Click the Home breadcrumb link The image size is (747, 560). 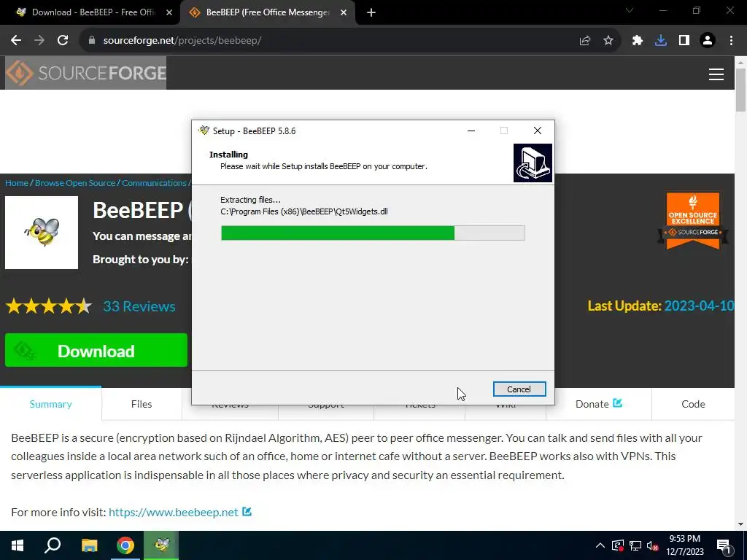pos(17,183)
